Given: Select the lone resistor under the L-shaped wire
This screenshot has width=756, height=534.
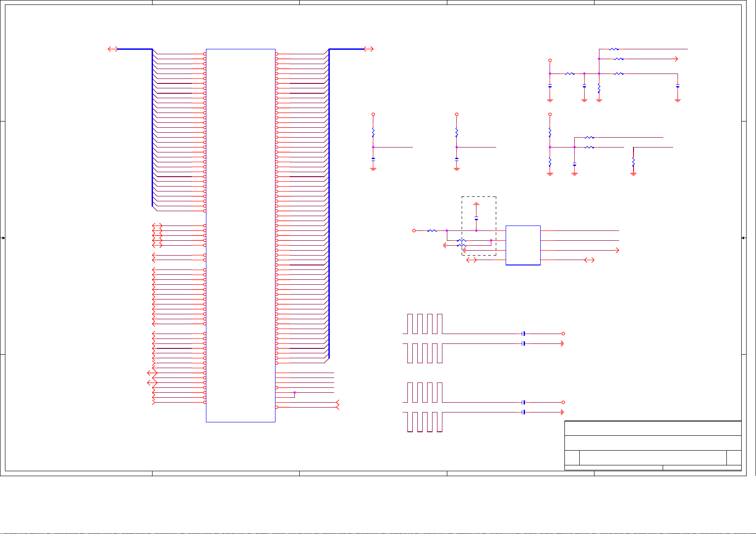Looking at the screenshot, I should [x=633, y=161].
